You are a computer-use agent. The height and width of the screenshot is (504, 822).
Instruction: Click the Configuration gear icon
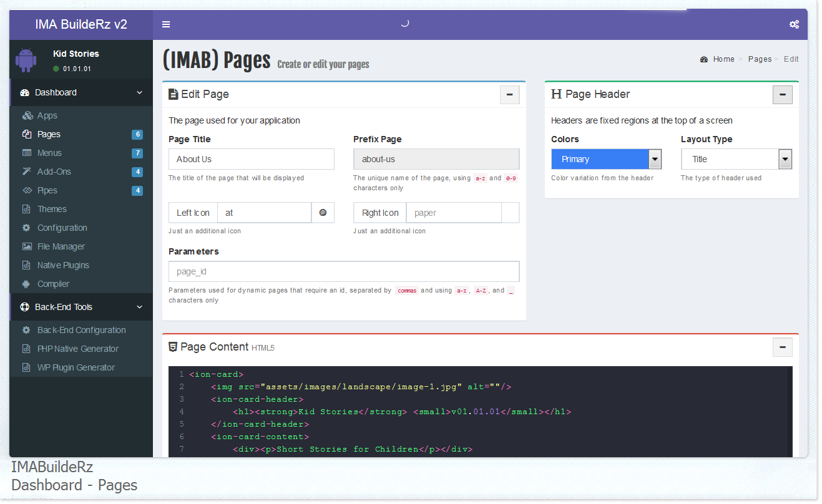tap(26, 228)
